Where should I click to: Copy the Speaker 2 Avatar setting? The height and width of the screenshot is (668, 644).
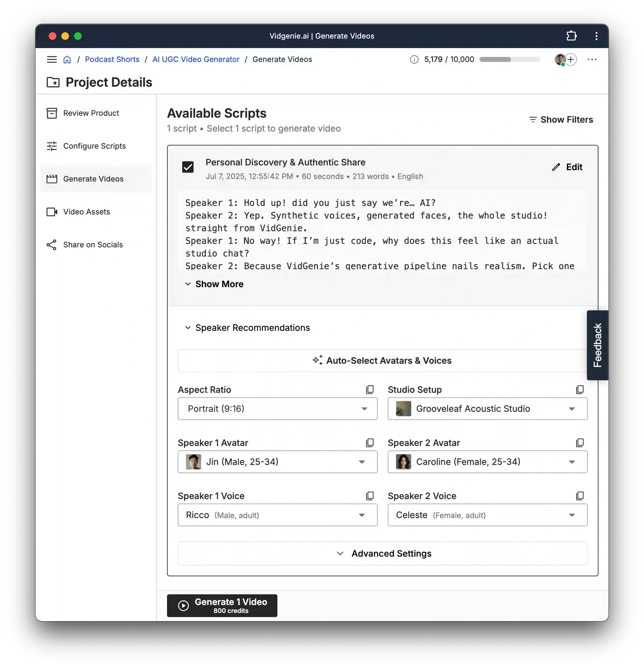(580, 442)
